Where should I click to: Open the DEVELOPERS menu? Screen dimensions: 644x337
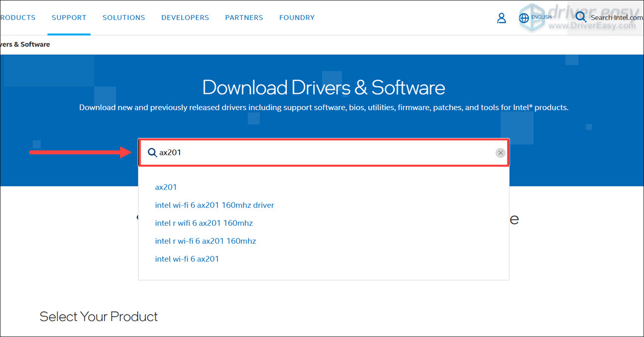tap(185, 17)
